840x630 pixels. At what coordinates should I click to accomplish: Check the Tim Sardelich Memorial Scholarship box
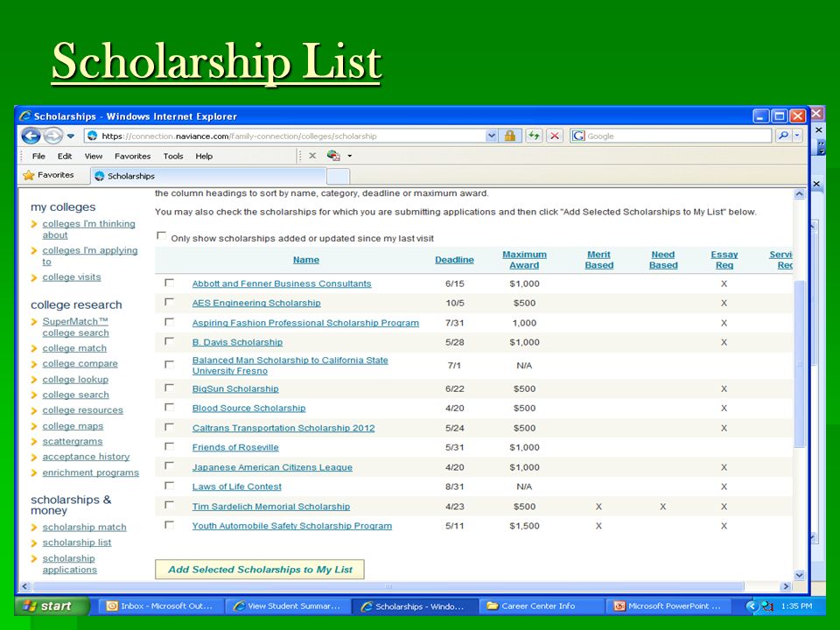[169, 505]
